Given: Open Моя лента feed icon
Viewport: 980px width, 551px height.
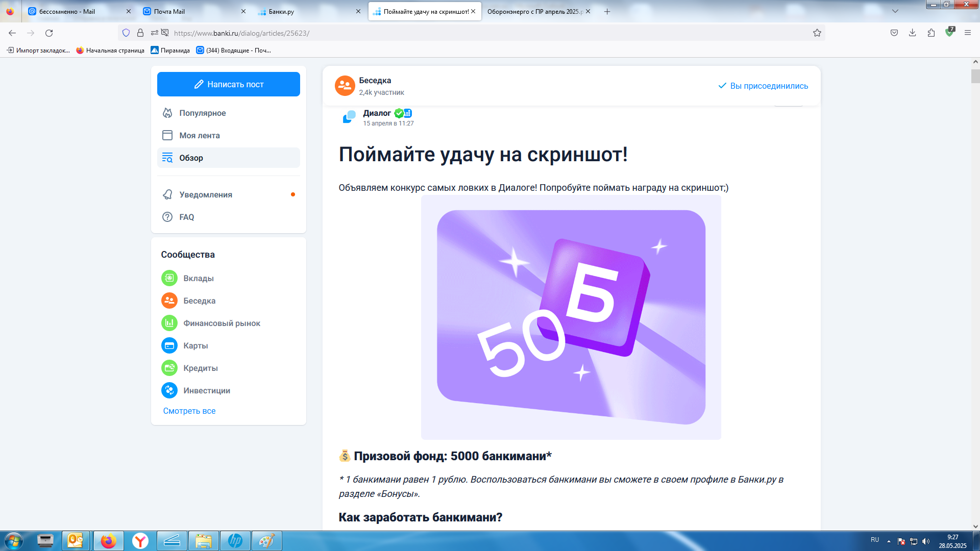Looking at the screenshot, I should point(167,135).
